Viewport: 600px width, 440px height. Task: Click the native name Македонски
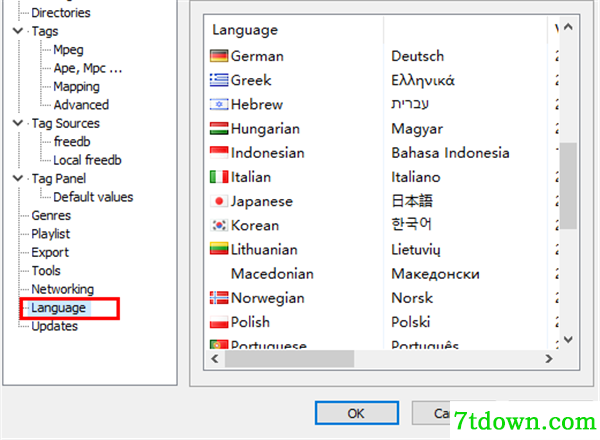point(435,274)
